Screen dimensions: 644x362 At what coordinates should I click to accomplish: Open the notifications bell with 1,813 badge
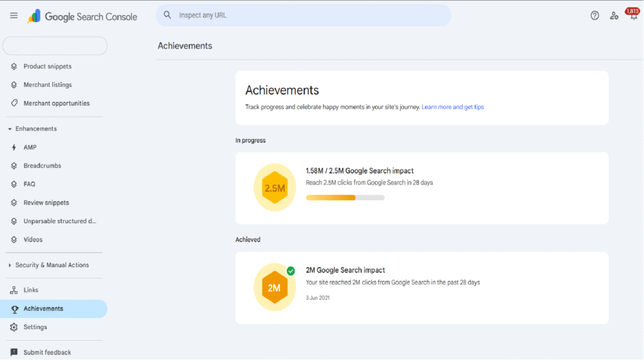(633, 14)
